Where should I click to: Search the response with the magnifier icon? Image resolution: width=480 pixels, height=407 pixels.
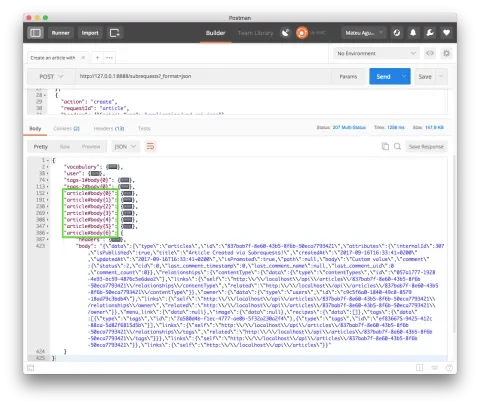[397, 146]
